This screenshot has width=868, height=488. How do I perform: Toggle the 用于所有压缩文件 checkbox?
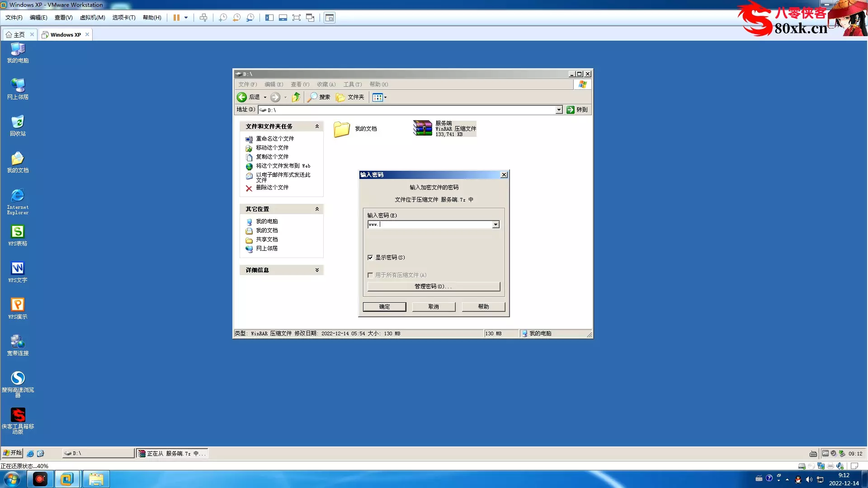(370, 275)
